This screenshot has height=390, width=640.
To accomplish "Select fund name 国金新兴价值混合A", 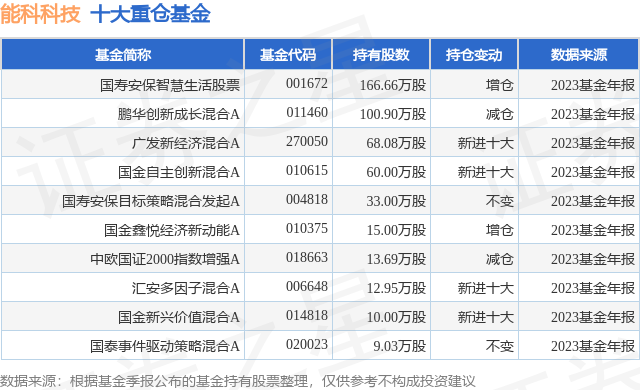I will [178, 317].
